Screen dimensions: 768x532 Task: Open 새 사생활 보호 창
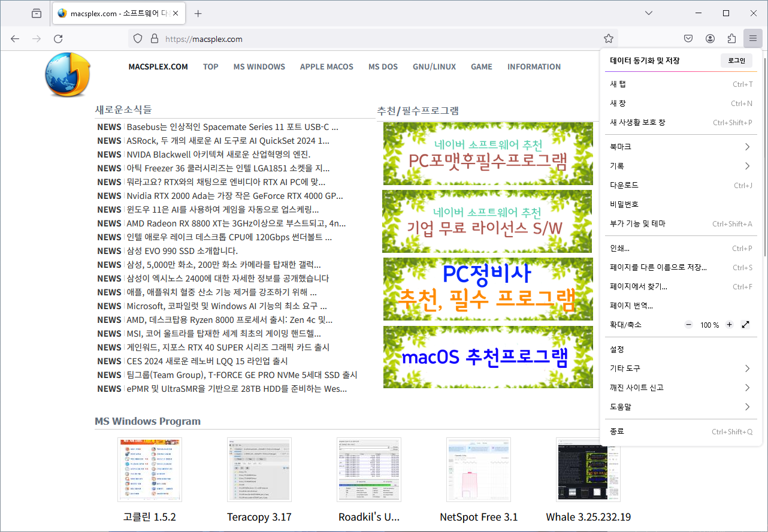[682, 122]
